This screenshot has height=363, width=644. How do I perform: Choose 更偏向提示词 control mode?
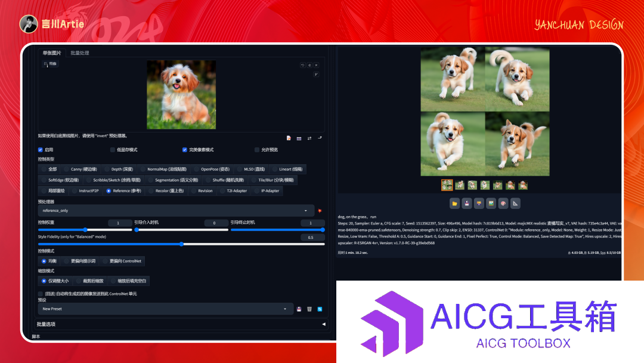point(80,261)
